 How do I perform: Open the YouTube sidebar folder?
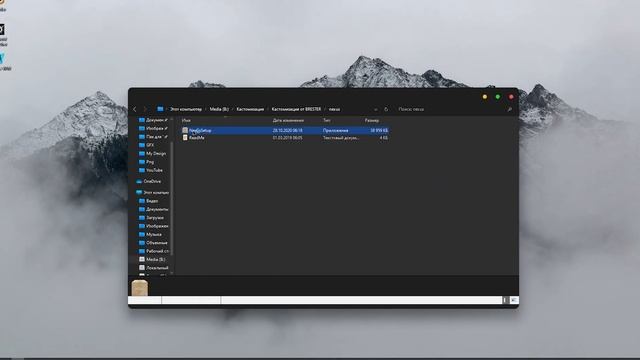point(151,170)
